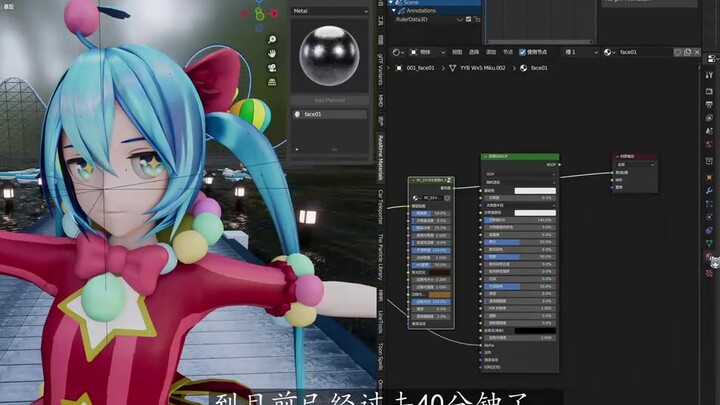
Task: Open the Modifiers wrench properties icon
Action: click(x=709, y=191)
